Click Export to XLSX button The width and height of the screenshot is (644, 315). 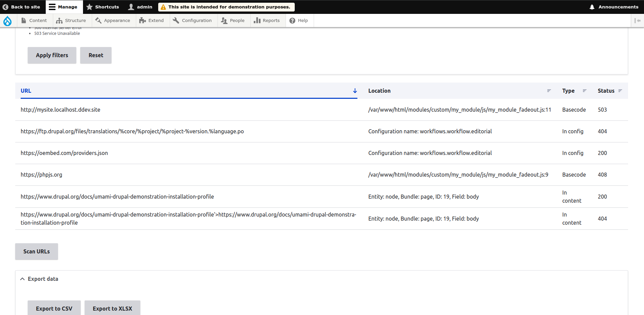click(x=112, y=308)
